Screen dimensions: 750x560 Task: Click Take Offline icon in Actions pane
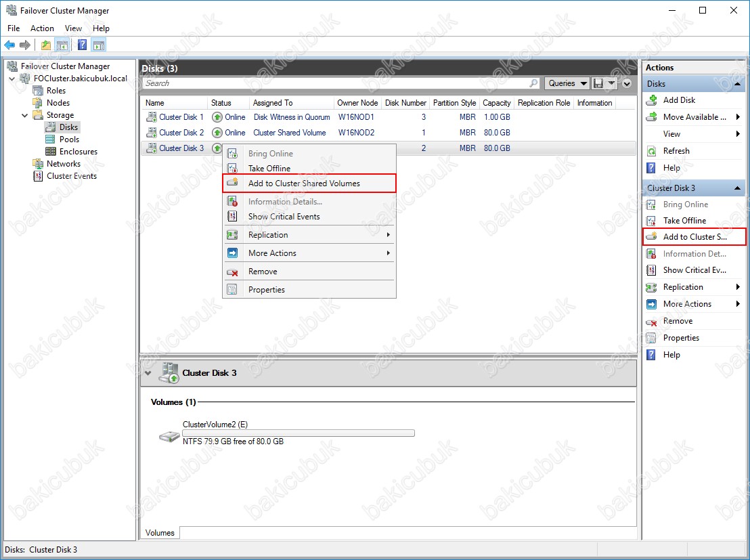[x=651, y=221]
